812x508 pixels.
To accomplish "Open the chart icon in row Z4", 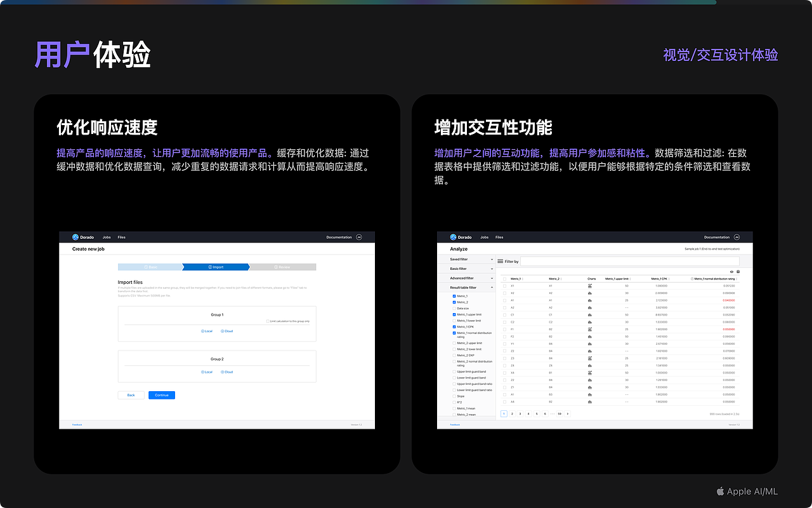I will (590, 366).
